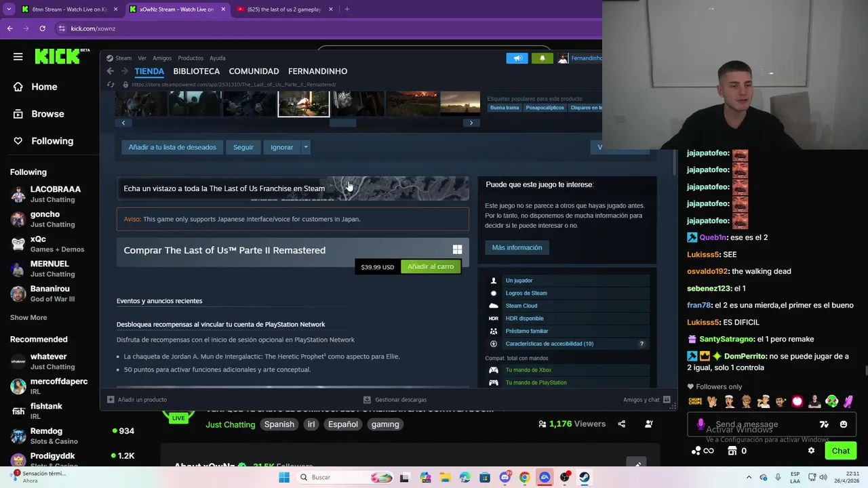The height and width of the screenshot is (488, 868).
Task: Click Préstamo familiar feature link
Action: click(527, 331)
